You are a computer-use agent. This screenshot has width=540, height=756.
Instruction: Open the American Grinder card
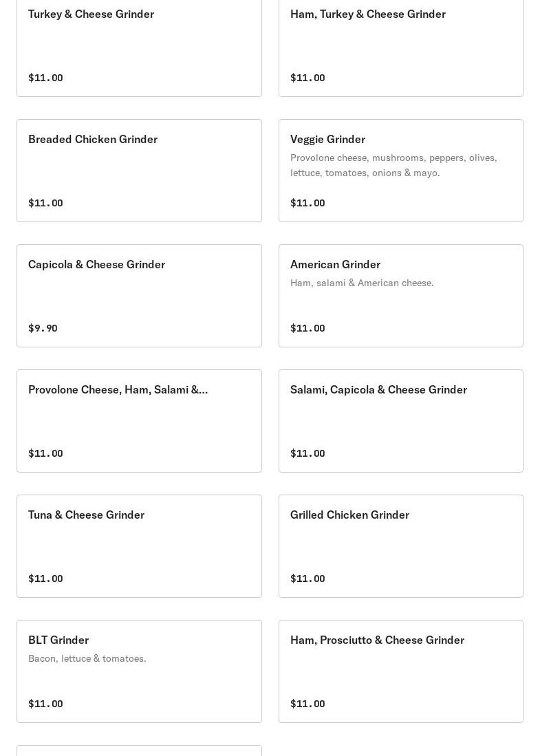(x=400, y=296)
